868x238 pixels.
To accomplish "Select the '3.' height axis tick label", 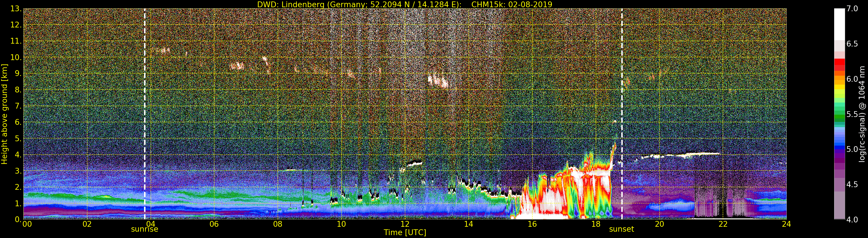I will click(18, 171).
